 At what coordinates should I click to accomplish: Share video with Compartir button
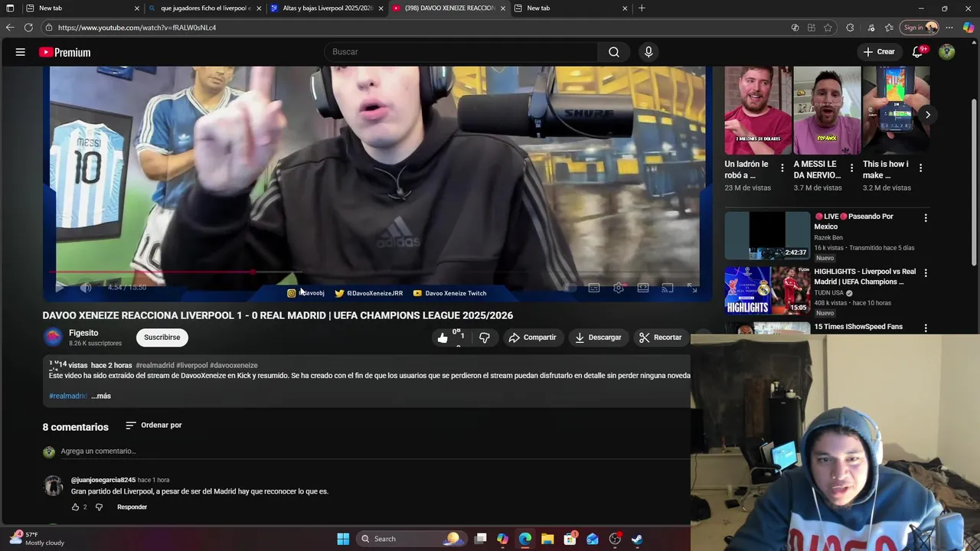532,337
